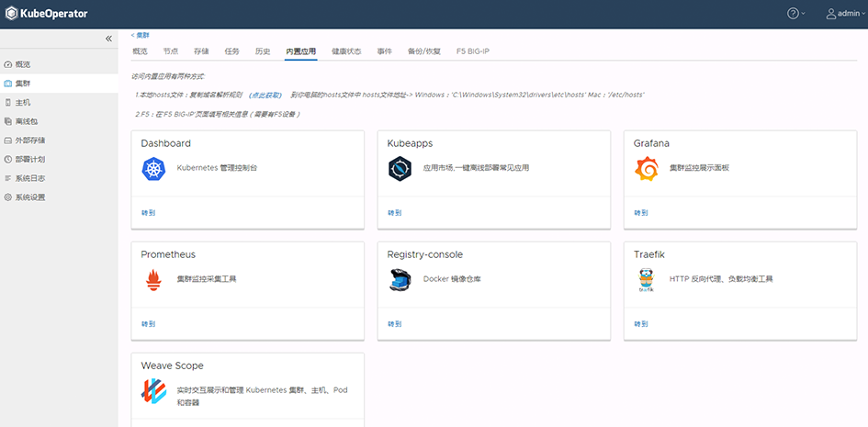Click the (点此获取) hosts rule link
This screenshot has height=427, width=868.
pyautogui.click(x=265, y=96)
